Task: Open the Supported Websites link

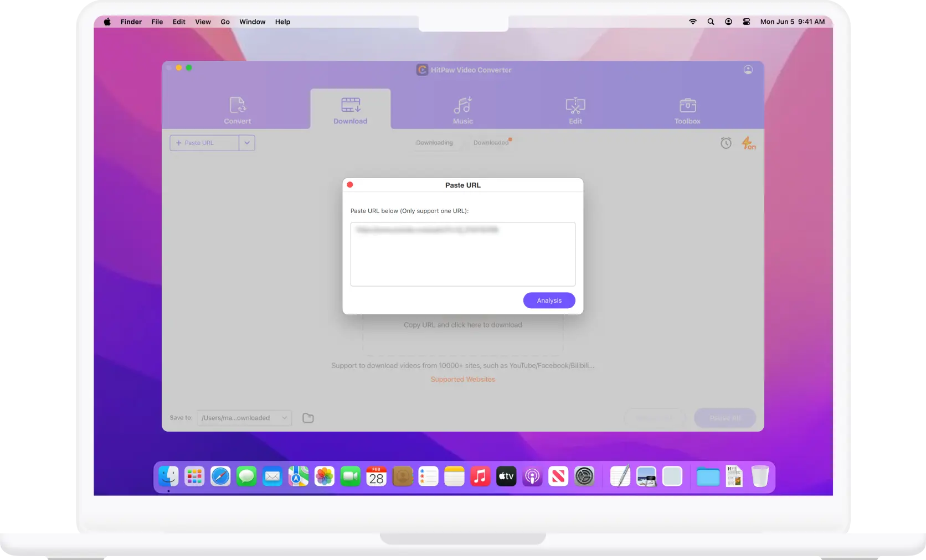Action: [x=463, y=380]
